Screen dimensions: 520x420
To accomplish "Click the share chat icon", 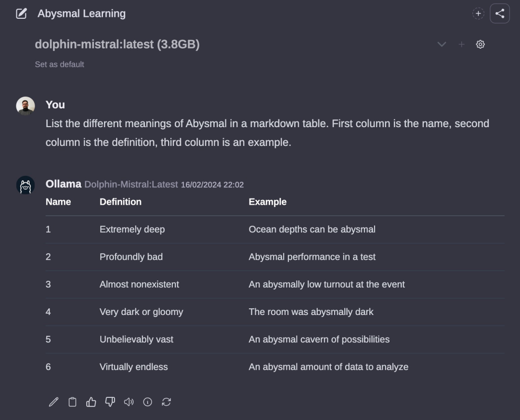I will tap(500, 13).
